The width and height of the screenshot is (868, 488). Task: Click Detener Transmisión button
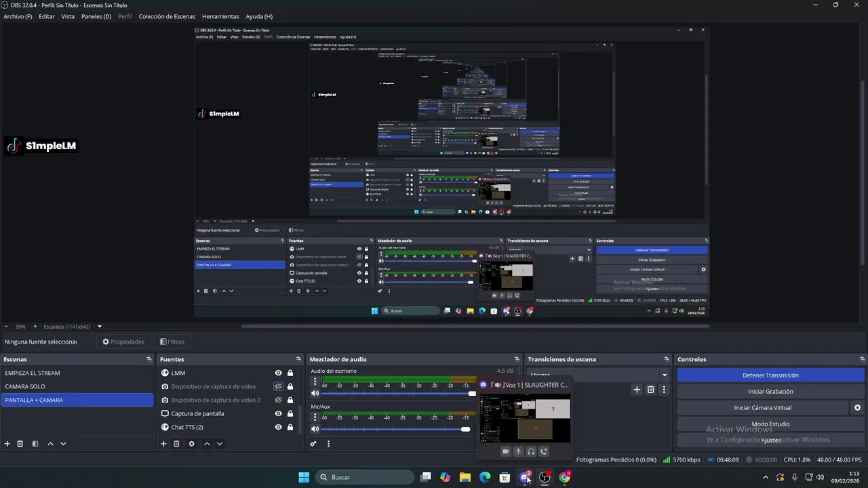[x=771, y=375]
